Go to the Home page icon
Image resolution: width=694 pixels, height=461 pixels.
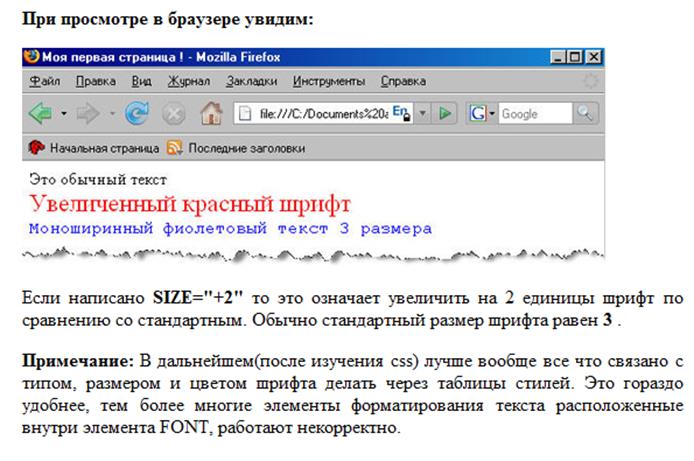click(211, 113)
